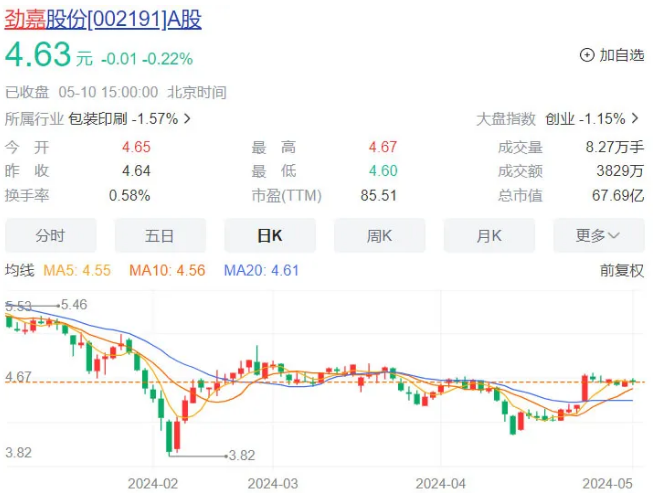Click the current price 4.63
The image size is (659, 503).
[38, 55]
